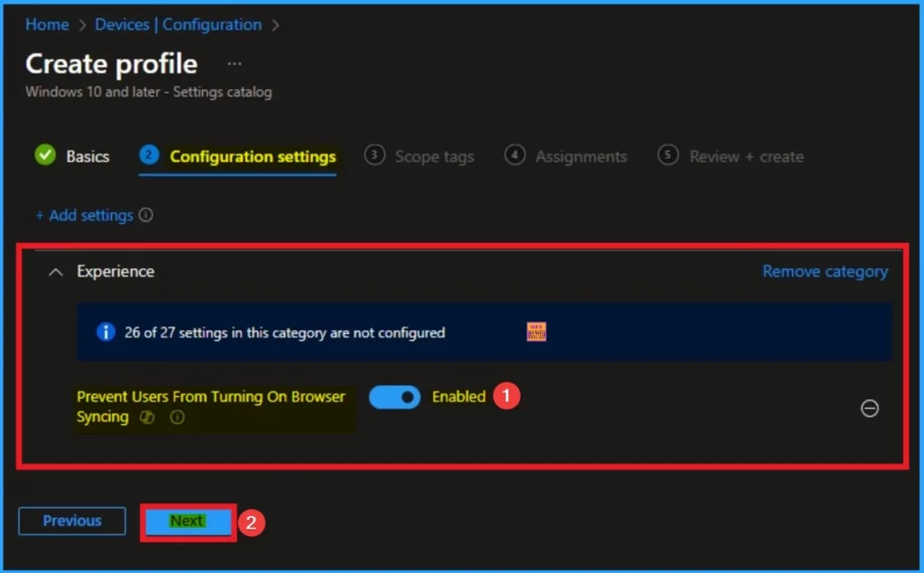Click Remove category link

pos(825,272)
